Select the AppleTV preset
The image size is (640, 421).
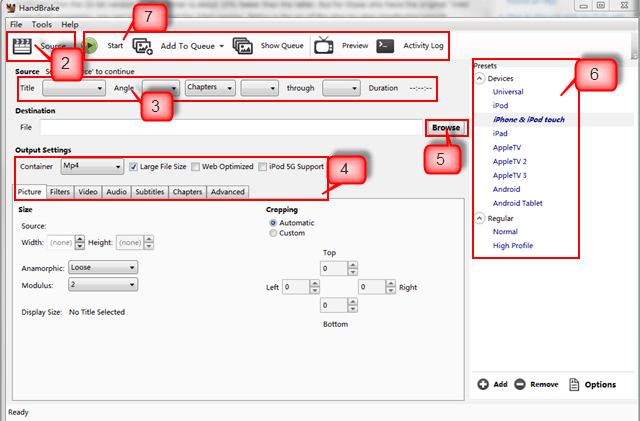pos(507,147)
